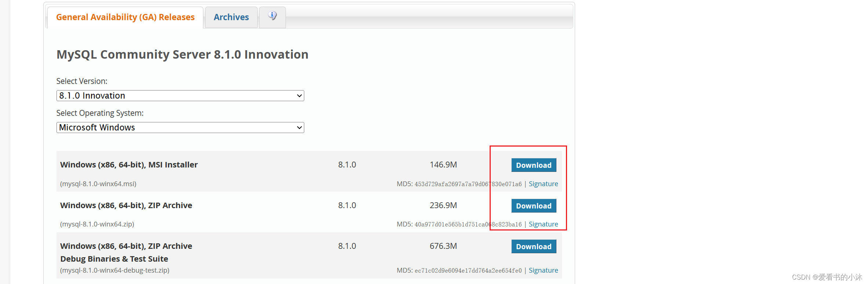Open Signature link for the debug-test zip

pyautogui.click(x=543, y=270)
